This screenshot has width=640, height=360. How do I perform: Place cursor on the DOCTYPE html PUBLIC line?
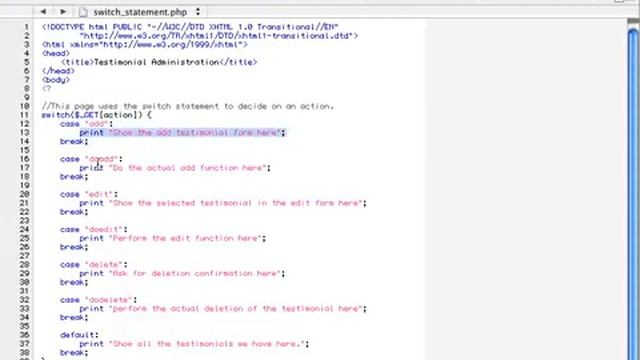[190, 27]
